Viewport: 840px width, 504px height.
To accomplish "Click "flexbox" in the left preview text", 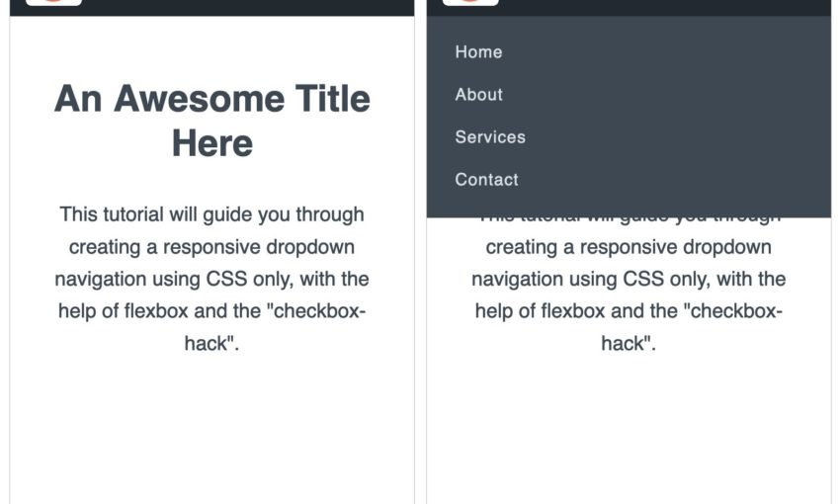I will click(x=157, y=311).
